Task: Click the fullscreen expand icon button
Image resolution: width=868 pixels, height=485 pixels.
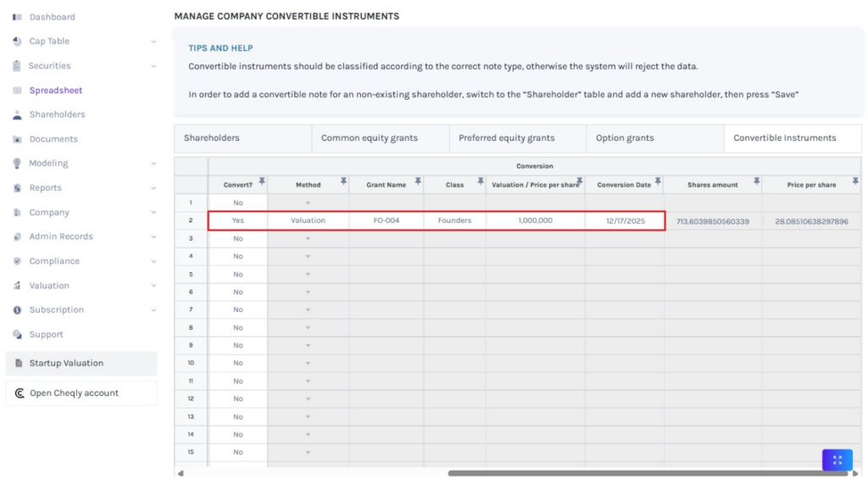Action: 837,460
